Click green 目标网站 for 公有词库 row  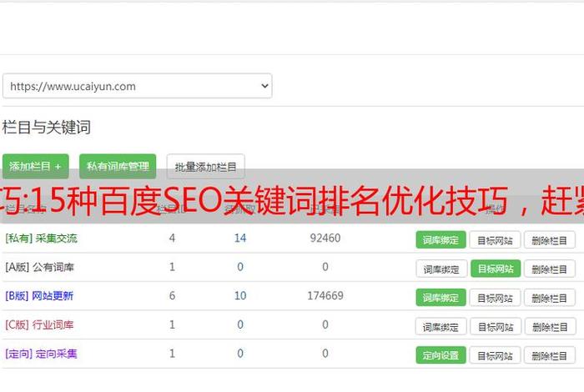point(496,269)
